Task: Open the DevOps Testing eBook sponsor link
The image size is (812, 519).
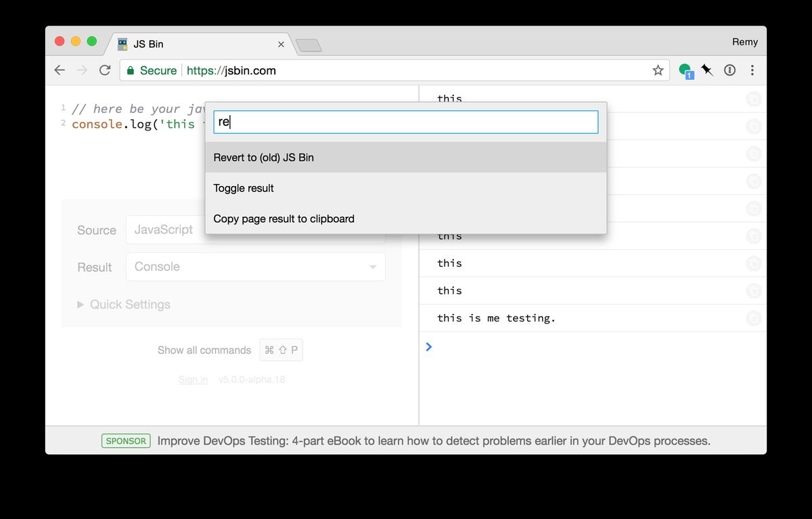Action: coord(434,441)
